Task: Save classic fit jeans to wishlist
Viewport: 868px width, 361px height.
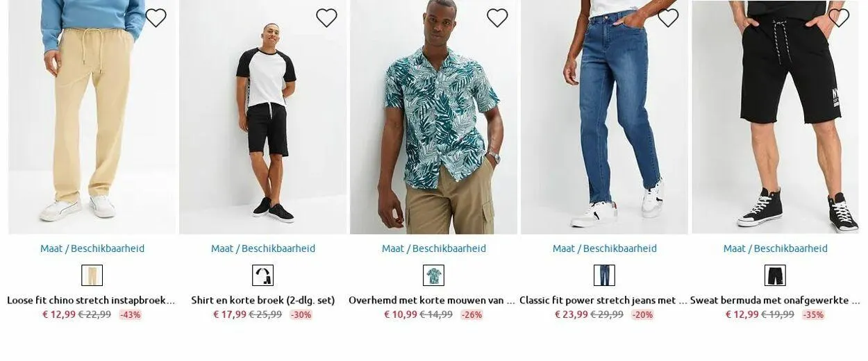Action: (668, 18)
